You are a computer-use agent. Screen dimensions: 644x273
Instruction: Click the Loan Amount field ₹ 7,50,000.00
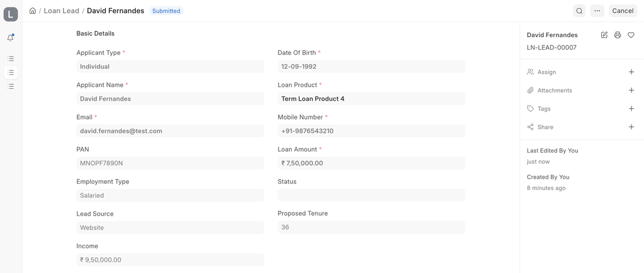[x=371, y=163]
